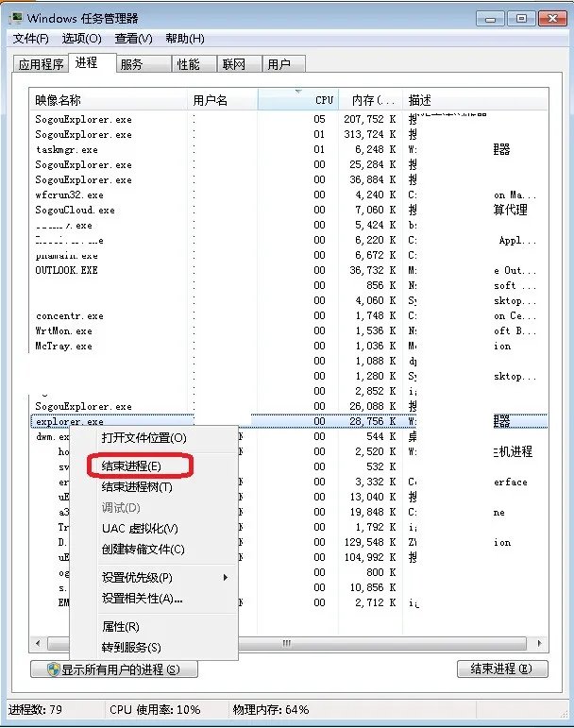Open the 帮助(H) menu
The height and width of the screenshot is (728, 574).
click(x=185, y=39)
